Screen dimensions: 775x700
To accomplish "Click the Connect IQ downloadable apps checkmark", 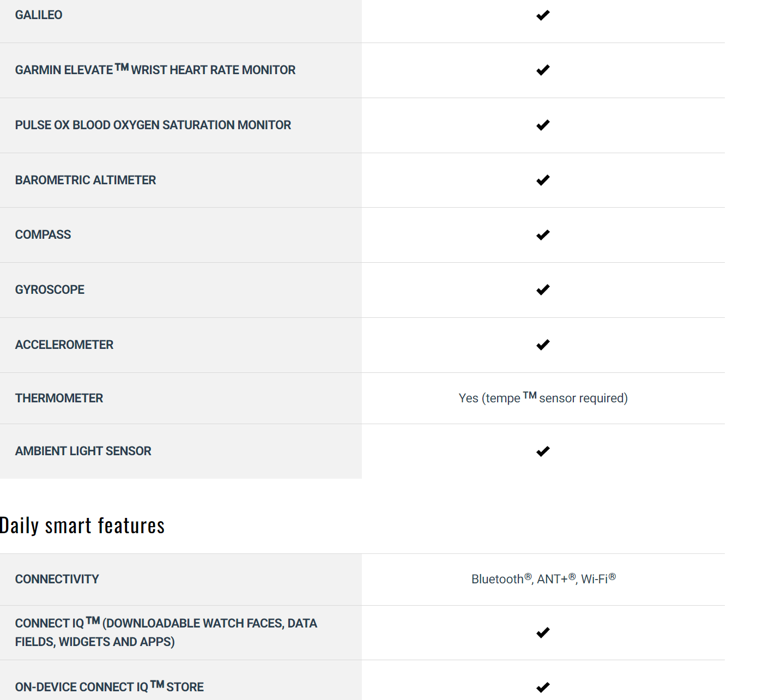I will (543, 633).
